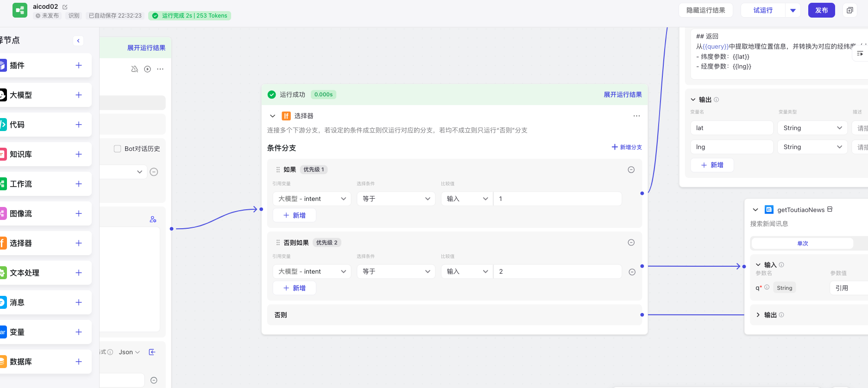Click the 选择器 If node icon

click(286, 116)
